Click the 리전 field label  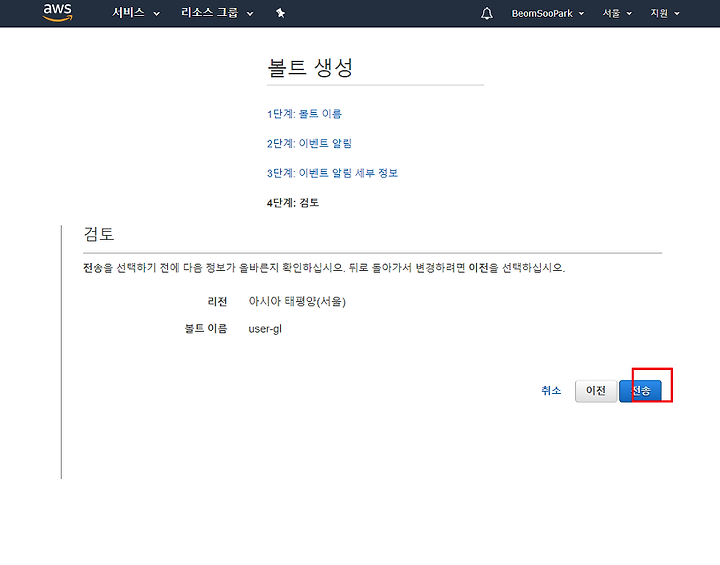click(x=217, y=302)
